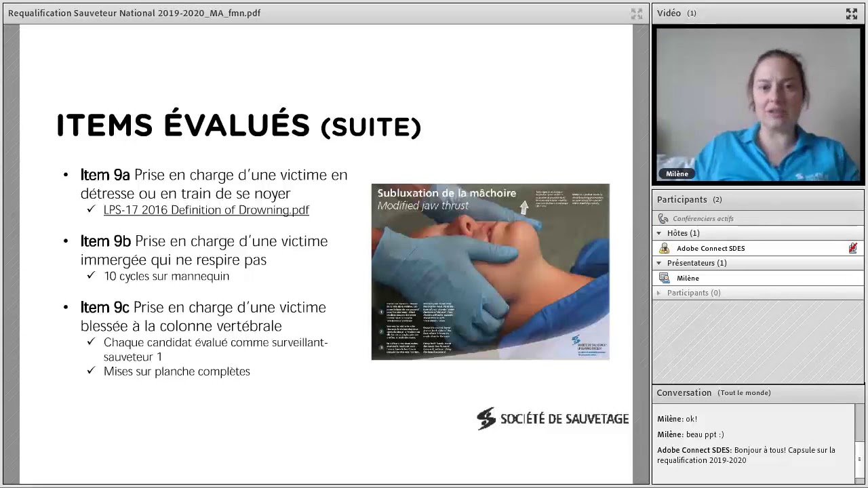Select Adobe Connect SDES in the hosts list
868x488 pixels.
(x=757, y=248)
